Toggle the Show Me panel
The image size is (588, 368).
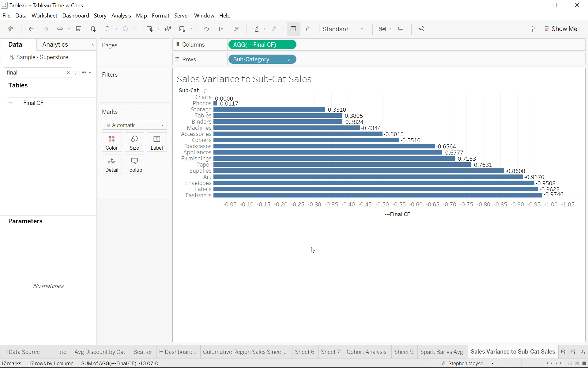point(561,29)
